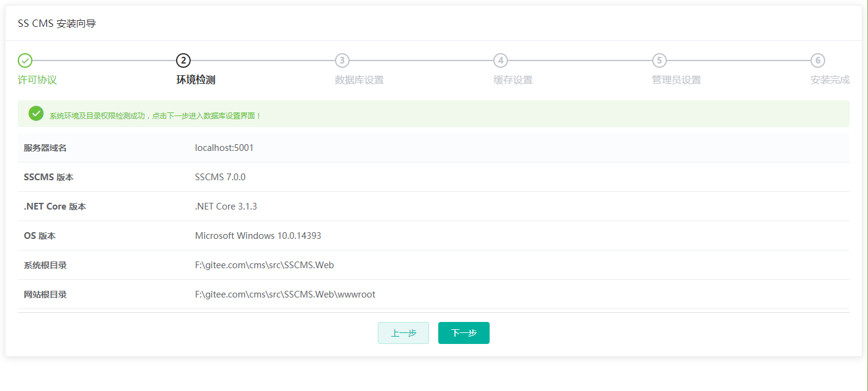This screenshot has height=391, width=868.
Task: Click the localhost:5001 value
Action: click(x=224, y=148)
